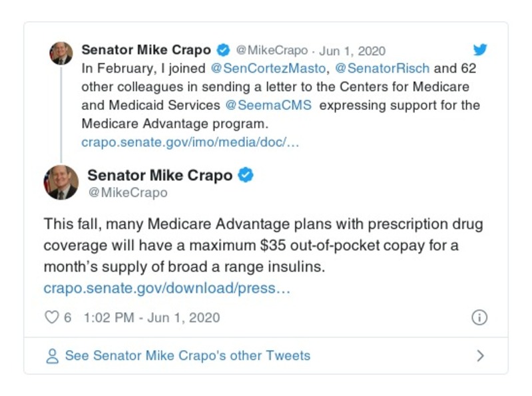532x396 pixels.
Task: Click the Twitter bird logo
Action: (480, 50)
